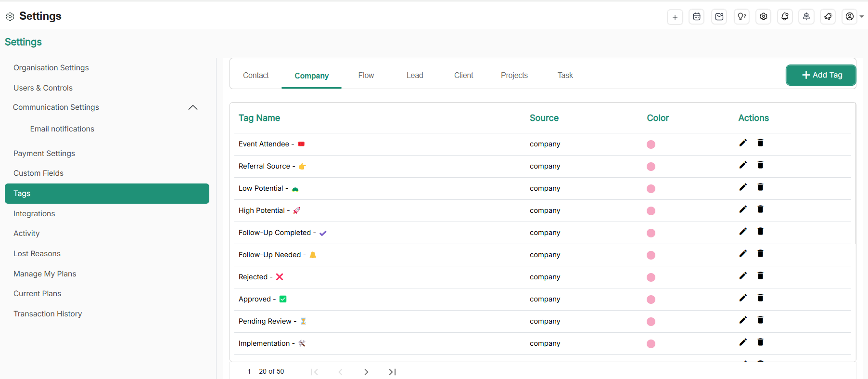Click the Add Tag button
The width and height of the screenshot is (868, 379).
(x=821, y=75)
